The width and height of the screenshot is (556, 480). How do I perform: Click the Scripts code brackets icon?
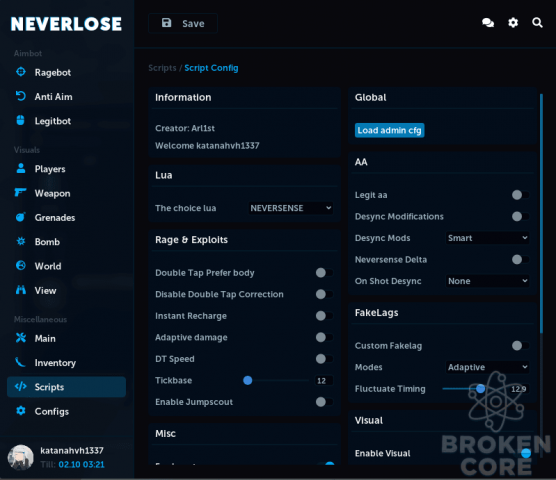21,386
